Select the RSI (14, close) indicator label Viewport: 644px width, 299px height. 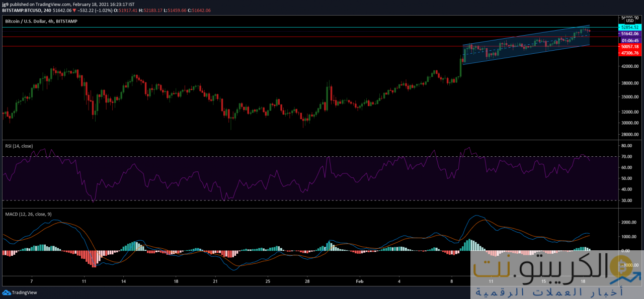[x=19, y=146]
